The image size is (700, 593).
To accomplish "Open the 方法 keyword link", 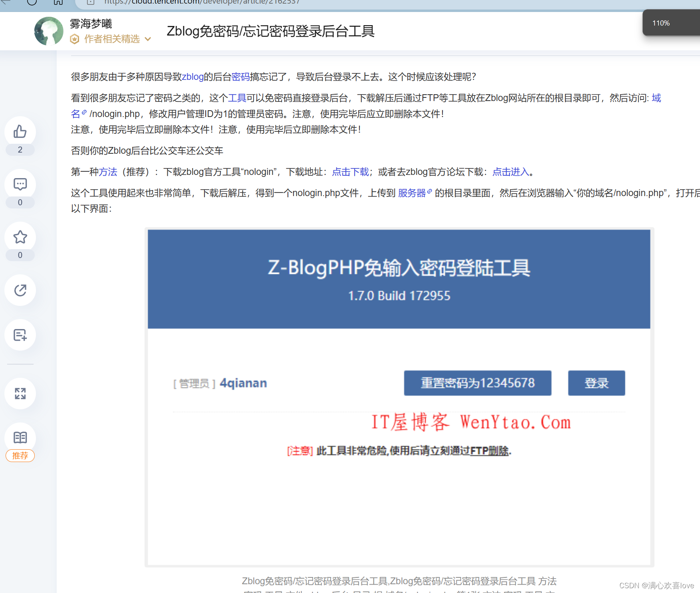I will pos(108,172).
